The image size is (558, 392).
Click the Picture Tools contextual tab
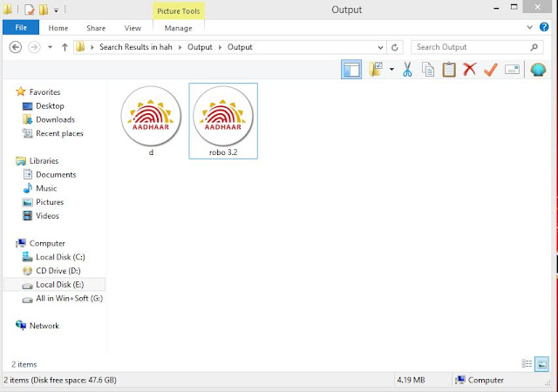[178, 11]
